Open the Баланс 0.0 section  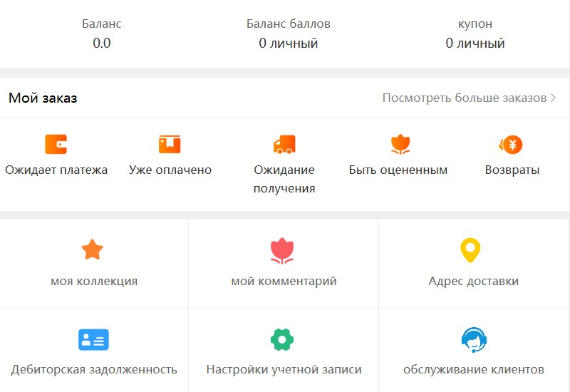point(101,33)
